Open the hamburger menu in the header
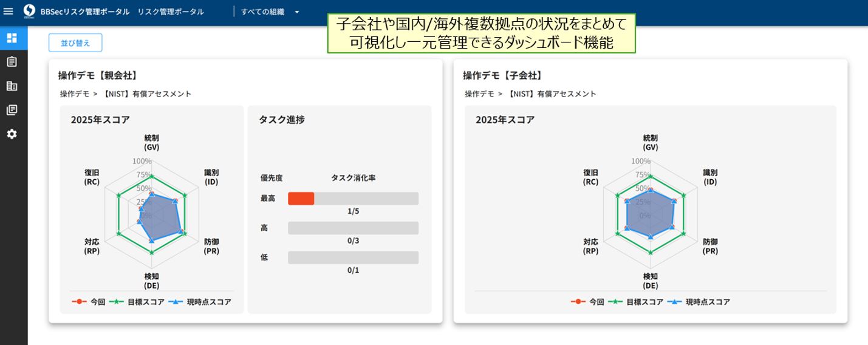Screen dimensions: 868x345 (9, 12)
